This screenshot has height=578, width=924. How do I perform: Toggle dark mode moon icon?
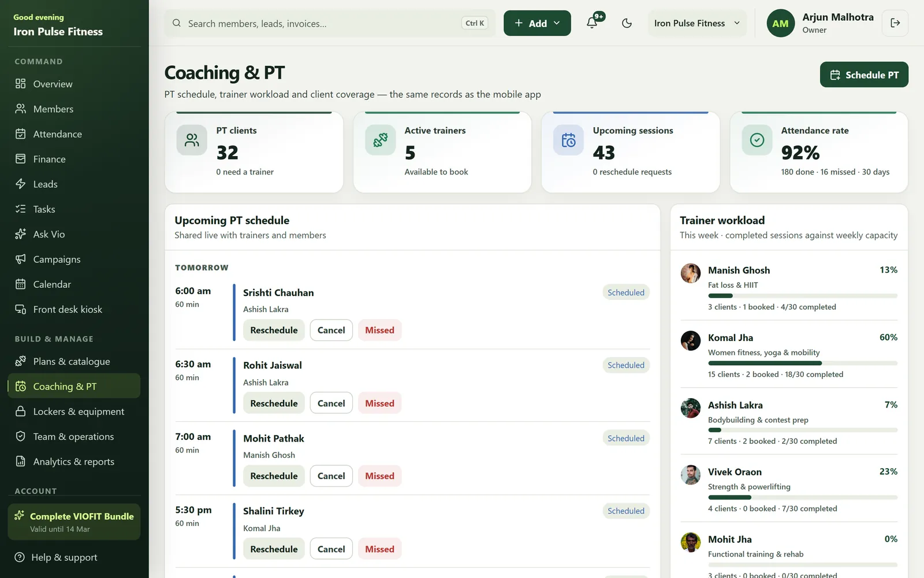coord(627,23)
